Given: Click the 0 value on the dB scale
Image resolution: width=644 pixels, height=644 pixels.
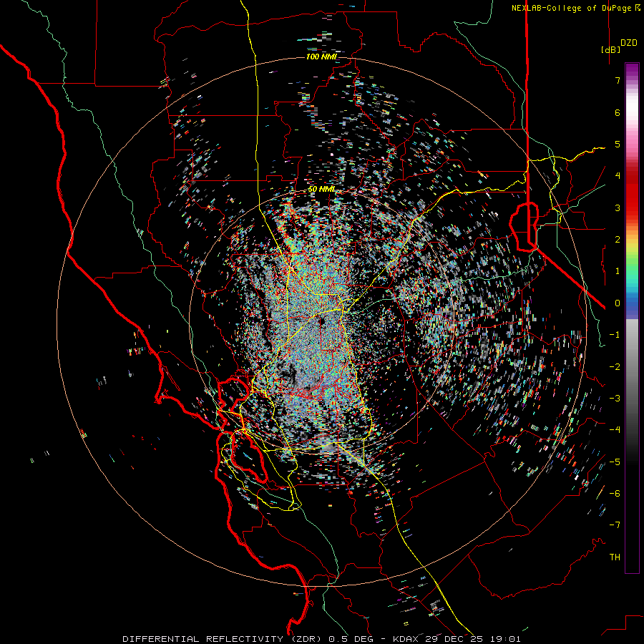Looking at the screenshot, I should 618,303.
